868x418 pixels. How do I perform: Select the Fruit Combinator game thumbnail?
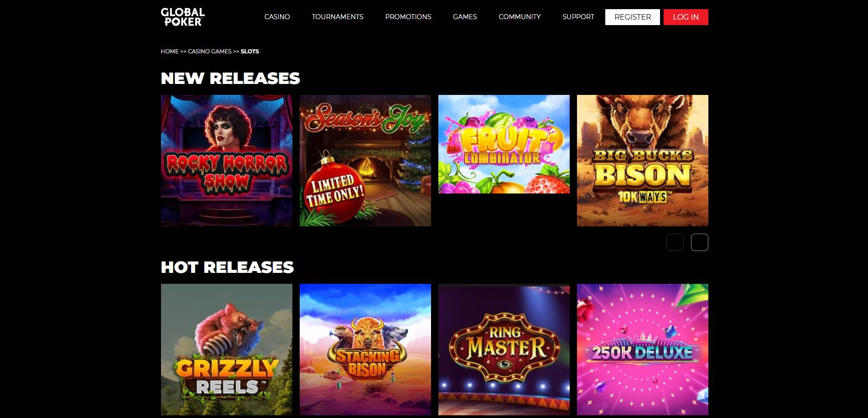[x=504, y=144]
